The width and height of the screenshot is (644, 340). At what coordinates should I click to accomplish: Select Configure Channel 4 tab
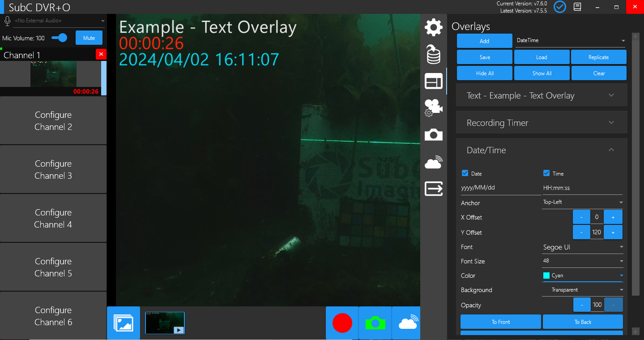tap(53, 219)
